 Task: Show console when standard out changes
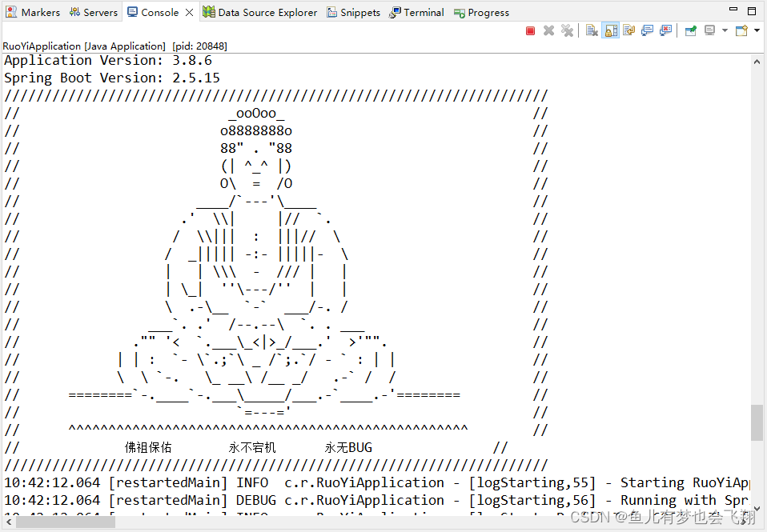(647, 31)
